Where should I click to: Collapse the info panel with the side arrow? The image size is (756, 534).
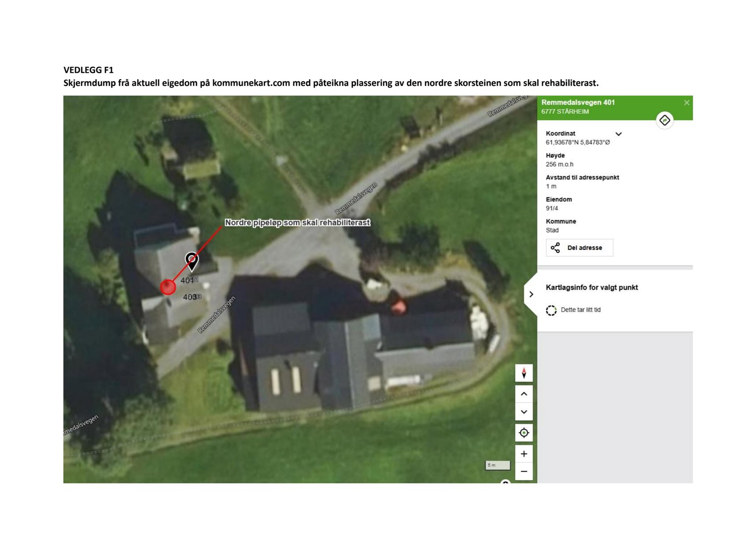[531, 294]
